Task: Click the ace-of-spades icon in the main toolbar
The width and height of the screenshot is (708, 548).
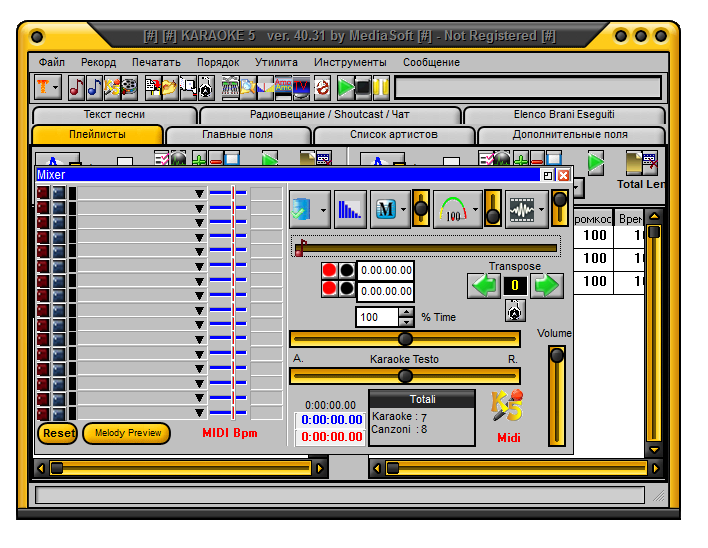Action: [205, 87]
